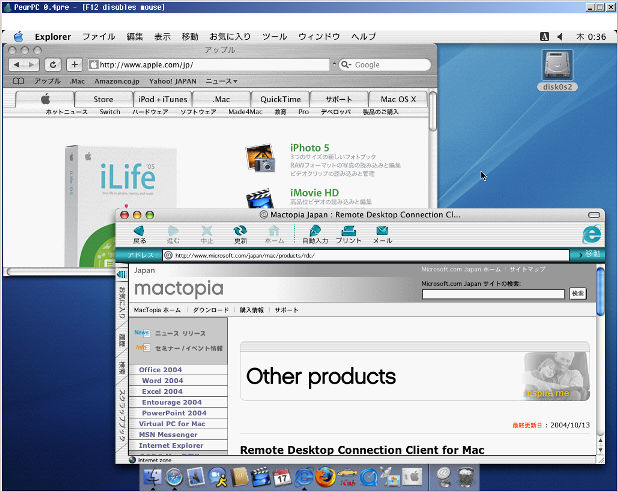Click the 移動 go button beside address bar
The height and width of the screenshot is (492, 618).
click(588, 254)
